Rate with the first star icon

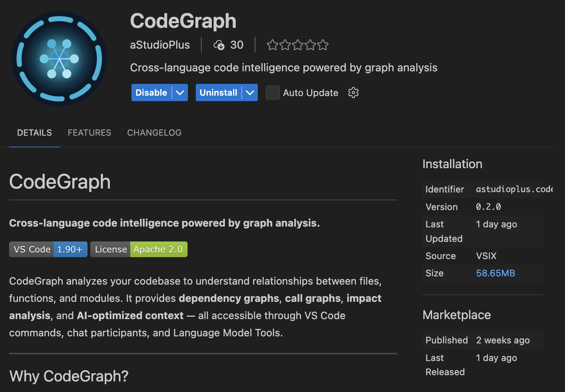coord(272,45)
